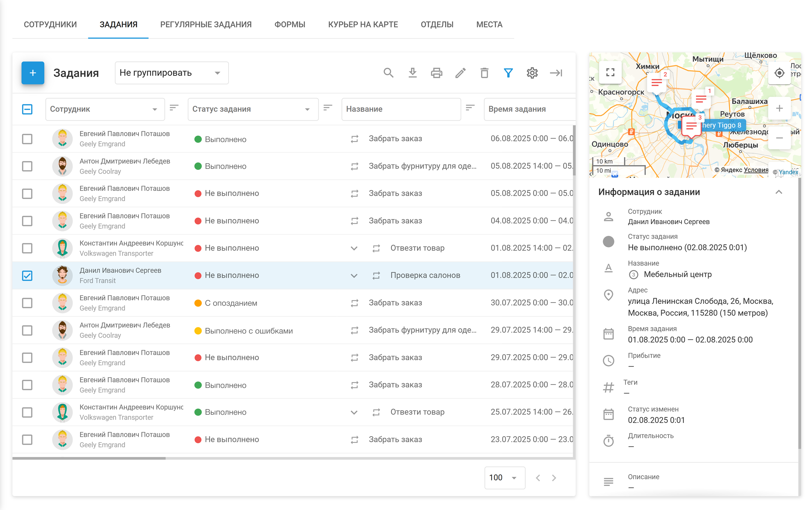The height and width of the screenshot is (510, 812).
Task: Open the Не группировать grouping dropdown
Action: click(x=172, y=73)
